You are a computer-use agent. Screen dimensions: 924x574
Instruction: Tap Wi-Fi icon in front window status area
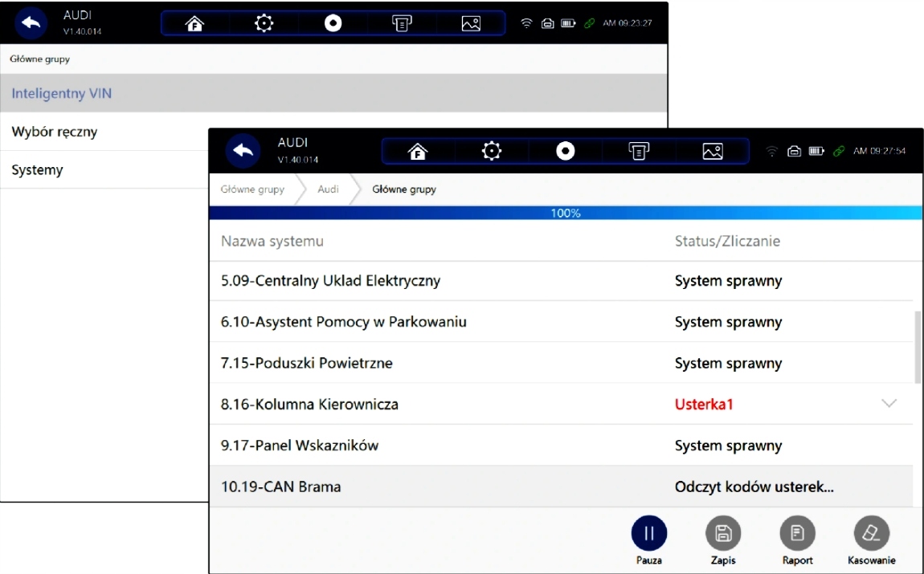pos(772,151)
